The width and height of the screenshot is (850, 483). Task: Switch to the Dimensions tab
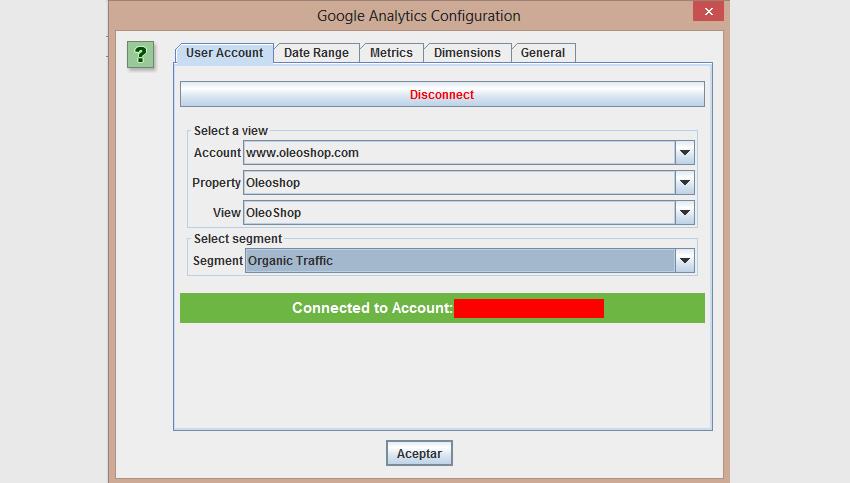pyautogui.click(x=467, y=53)
